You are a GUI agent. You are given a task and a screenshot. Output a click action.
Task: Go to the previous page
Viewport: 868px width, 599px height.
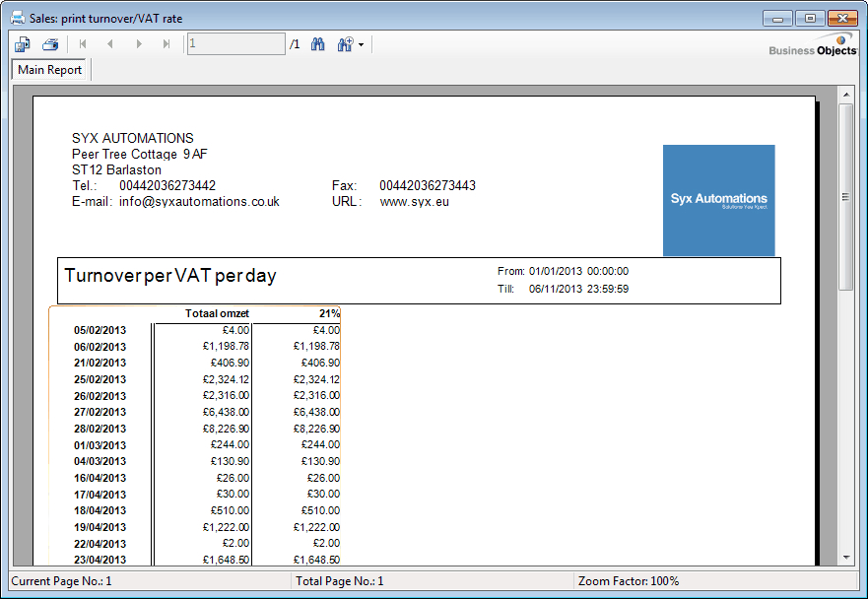tap(110, 44)
